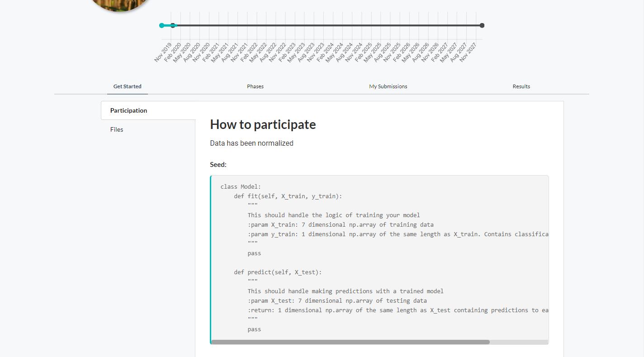Click the 'def fit(self, X_train, y_train)' line
This screenshot has height=357, width=644.
(x=288, y=196)
